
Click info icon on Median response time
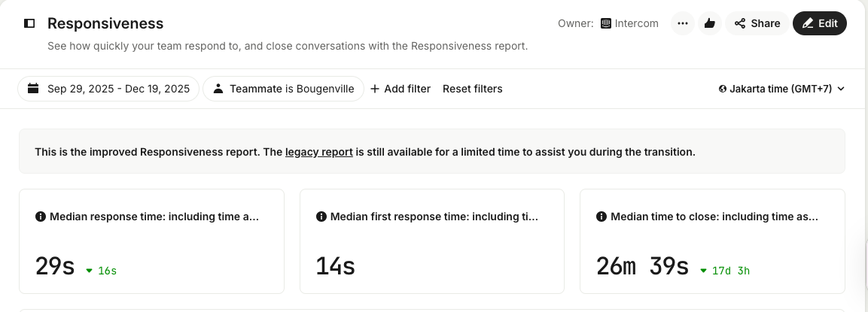(x=41, y=217)
